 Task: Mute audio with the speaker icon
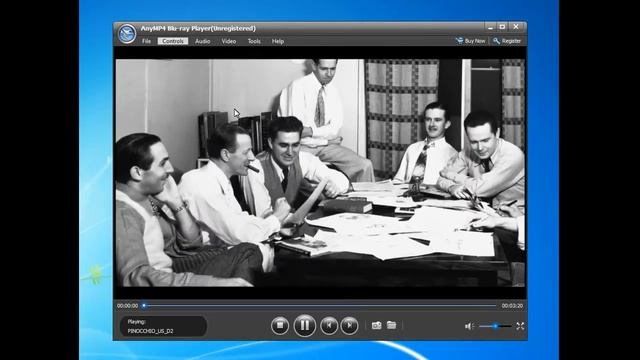click(x=469, y=326)
